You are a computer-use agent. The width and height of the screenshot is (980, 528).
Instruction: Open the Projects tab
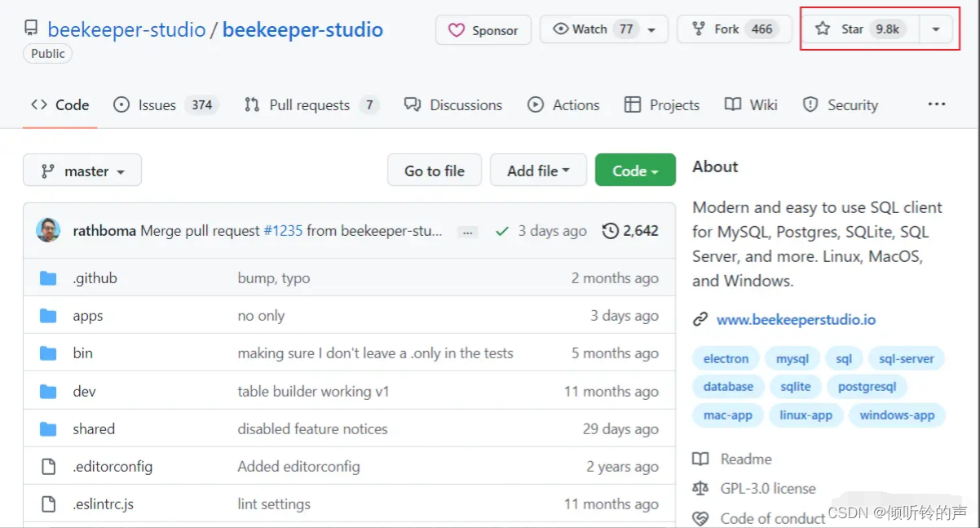(662, 104)
